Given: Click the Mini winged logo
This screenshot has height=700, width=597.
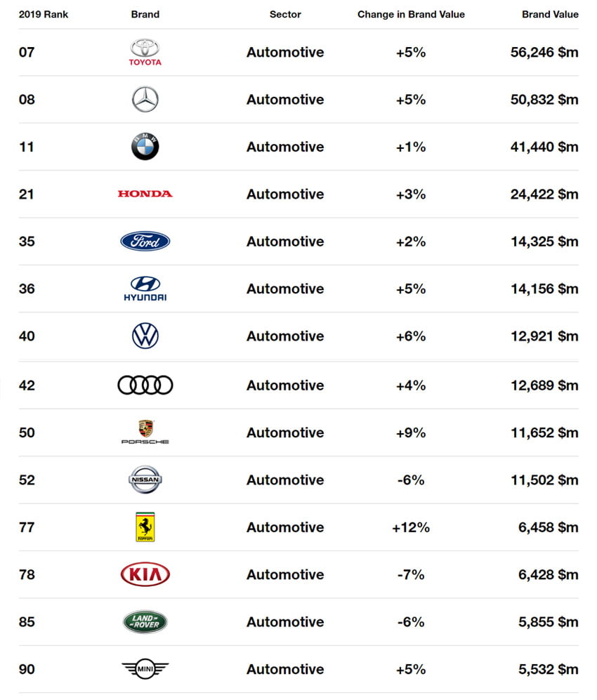Looking at the screenshot, I should pos(145,669).
